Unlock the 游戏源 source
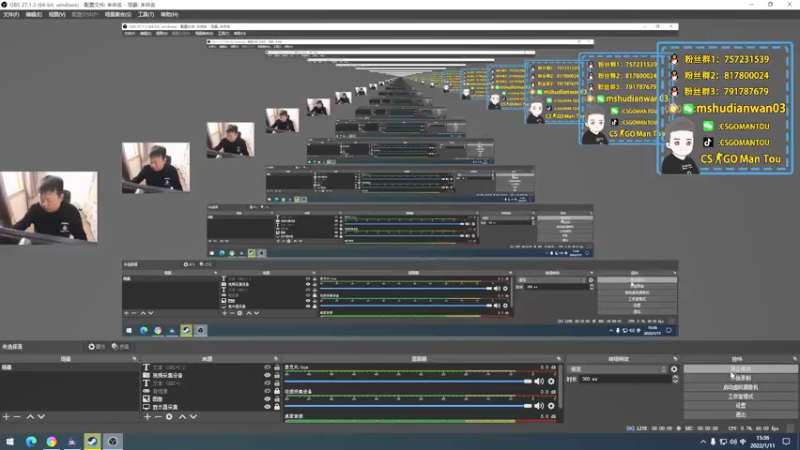The width and height of the screenshot is (800, 450). 277,391
